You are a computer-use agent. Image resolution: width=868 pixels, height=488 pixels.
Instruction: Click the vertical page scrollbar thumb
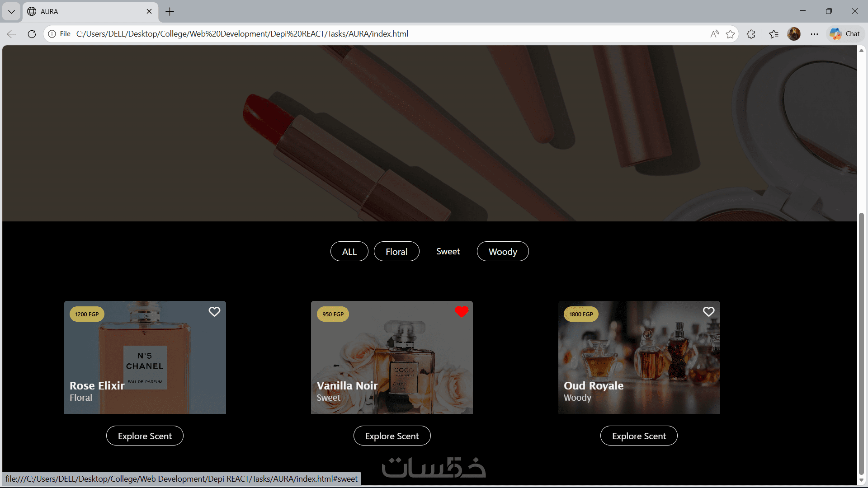(861, 343)
